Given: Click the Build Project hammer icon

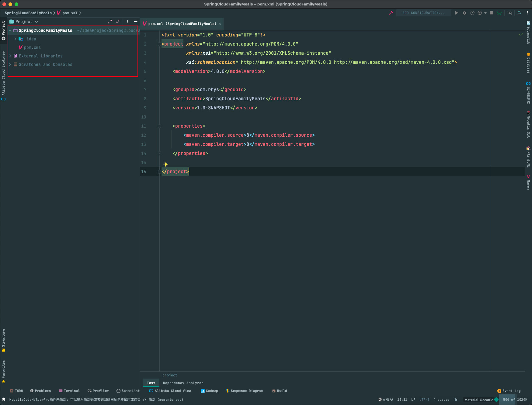Looking at the screenshot, I should pos(391,13).
